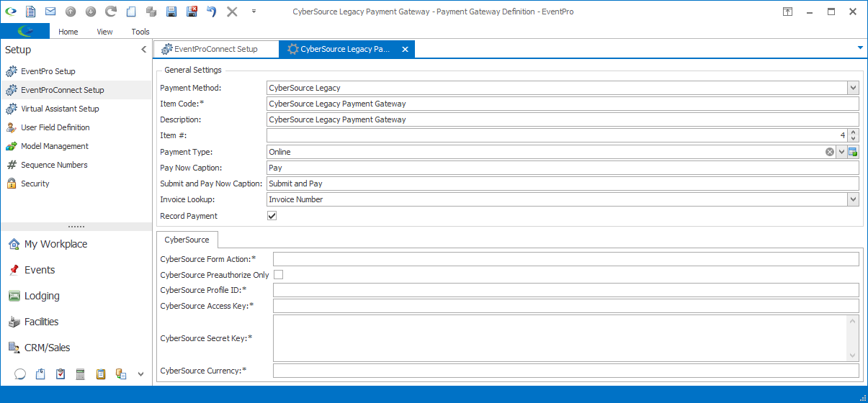The width and height of the screenshot is (868, 403).
Task: Decrease Item # with spinner down arrow
Action: [854, 139]
